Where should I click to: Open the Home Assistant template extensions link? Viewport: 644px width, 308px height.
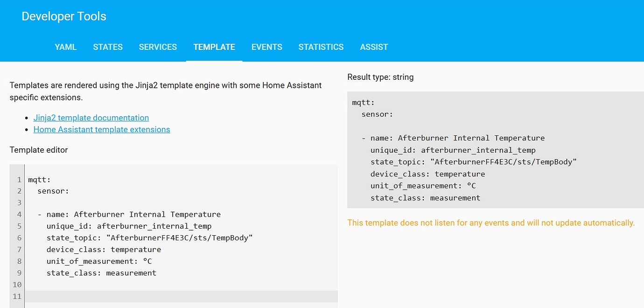[102, 129]
